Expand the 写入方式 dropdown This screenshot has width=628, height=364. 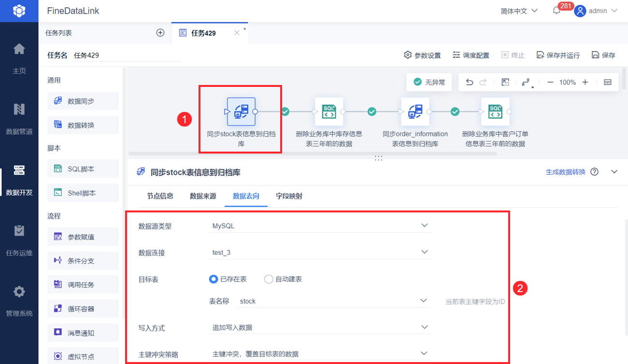(x=319, y=327)
